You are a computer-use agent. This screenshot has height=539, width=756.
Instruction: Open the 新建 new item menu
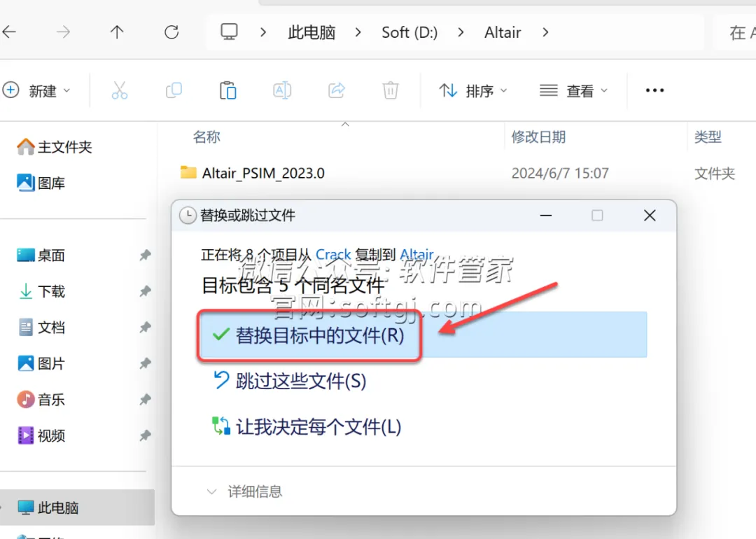(x=36, y=90)
